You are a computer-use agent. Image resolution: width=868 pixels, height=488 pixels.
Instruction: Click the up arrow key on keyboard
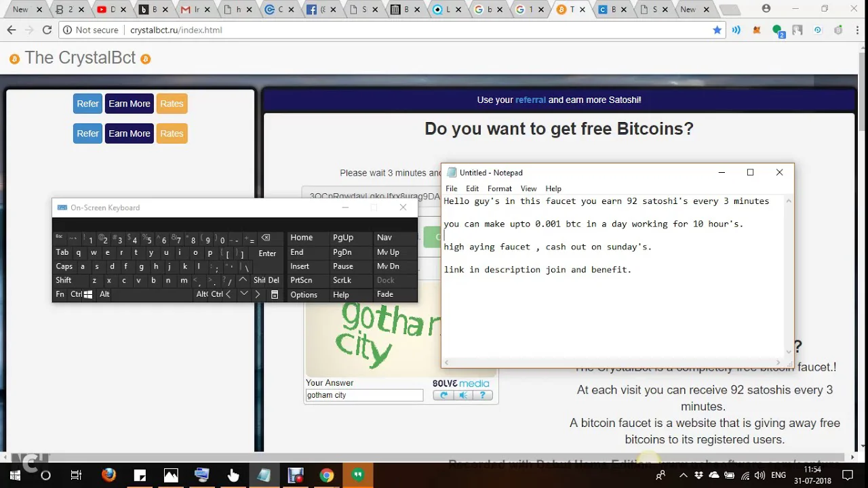[243, 280]
